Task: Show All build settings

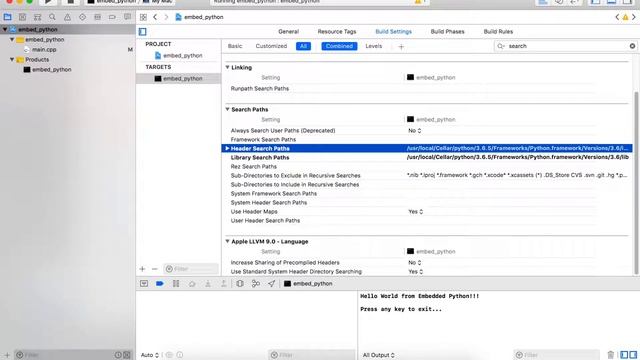Action: [x=303, y=46]
